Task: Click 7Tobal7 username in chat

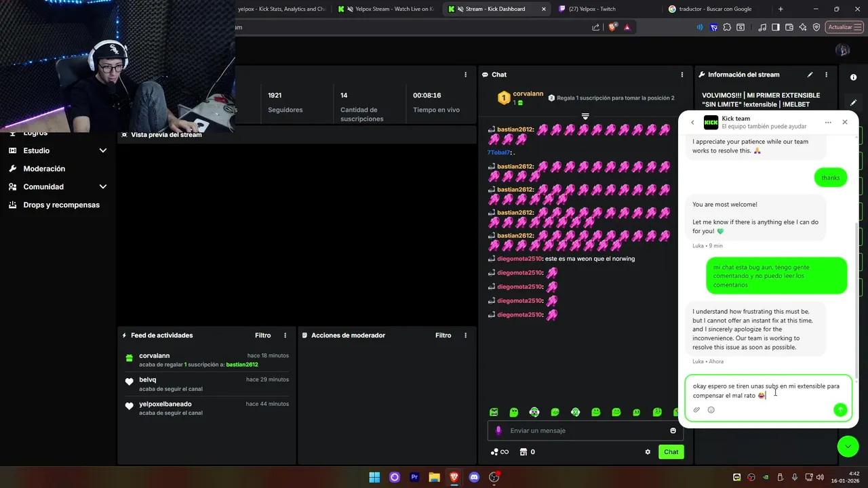Action: click(x=498, y=152)
